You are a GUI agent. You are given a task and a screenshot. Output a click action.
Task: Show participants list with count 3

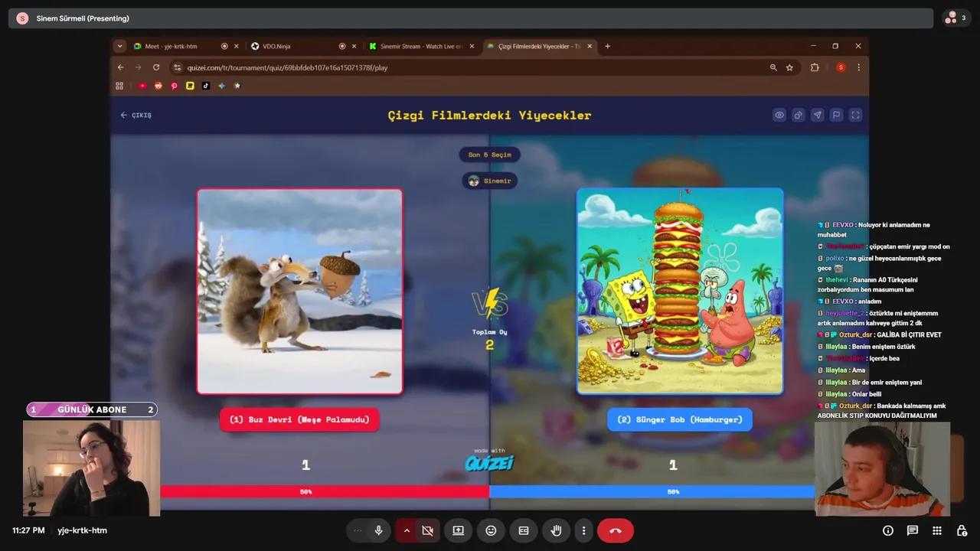(955, 18)
